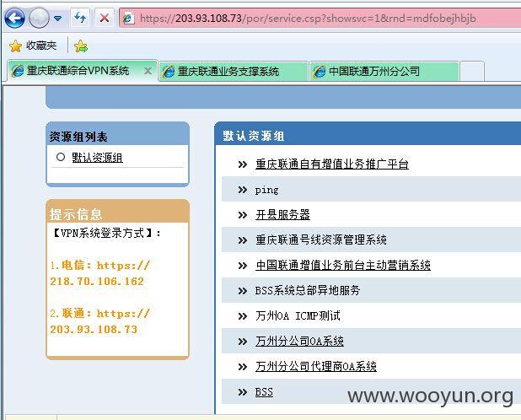
Task: Open 万州分公司代理商OA系统 link
Action: tap(315, 366)
